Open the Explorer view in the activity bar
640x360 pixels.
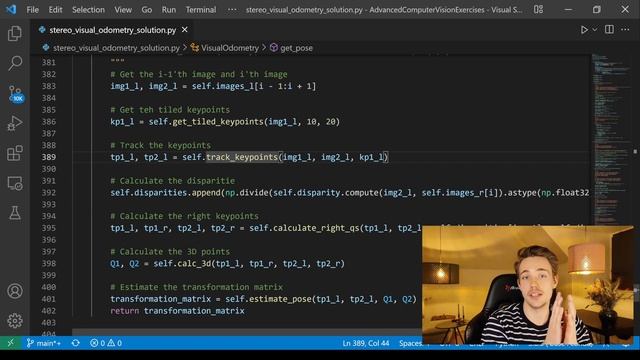point(15,33)
